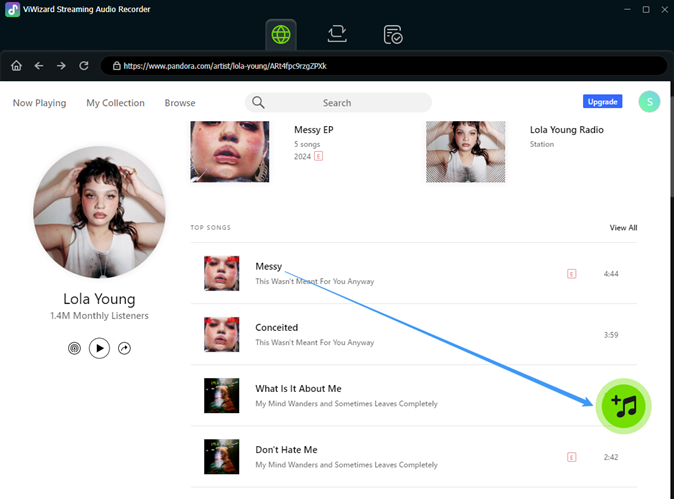Click the home icon in the navigation bar
Viewport: 674px width, 499px height.
coord(16,66)
